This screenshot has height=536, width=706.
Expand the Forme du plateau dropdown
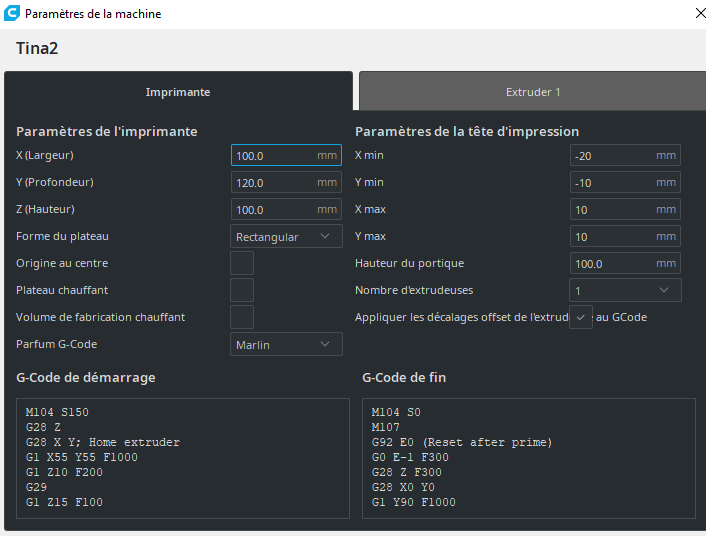tap(286, 237)
